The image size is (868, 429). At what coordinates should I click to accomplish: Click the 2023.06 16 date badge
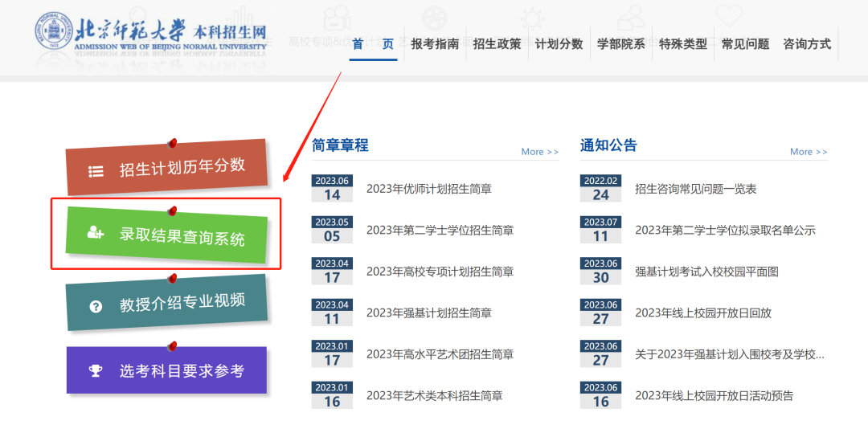[600, 395]
